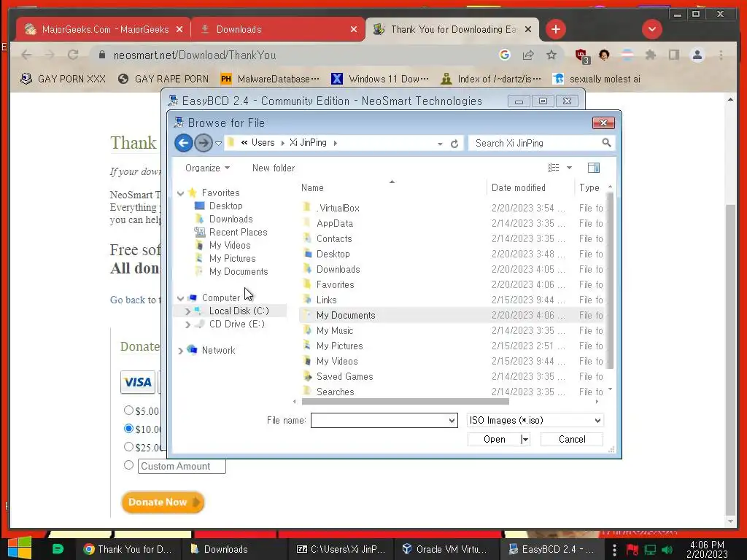Expand CD Drive (E:) node

tap(187, 324)
